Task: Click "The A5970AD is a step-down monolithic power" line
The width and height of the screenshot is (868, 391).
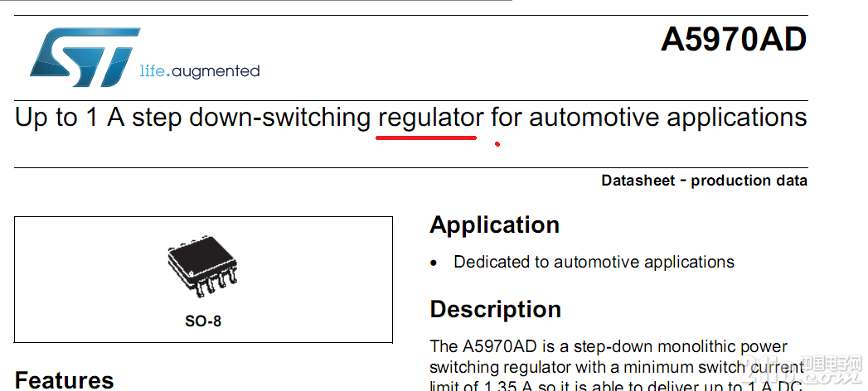Action: pyautogui.click(x=609, y=347)
